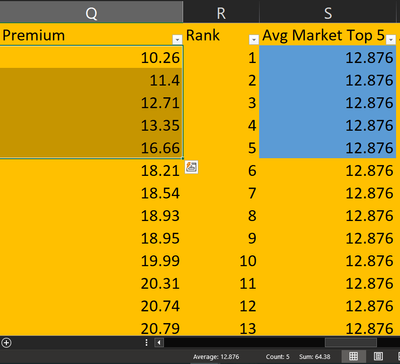Select the Rank 3 cell
The width and height of the screenshot is (400, 364).
click(221, 103)
